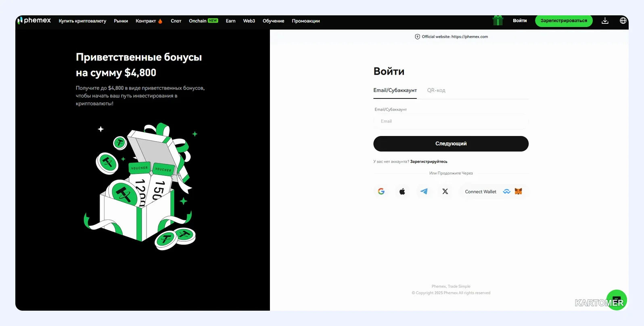This screenshot has height=326, width=644.
Task: Click the Official website https://phemex.com text
Action: tap(455, 37)
